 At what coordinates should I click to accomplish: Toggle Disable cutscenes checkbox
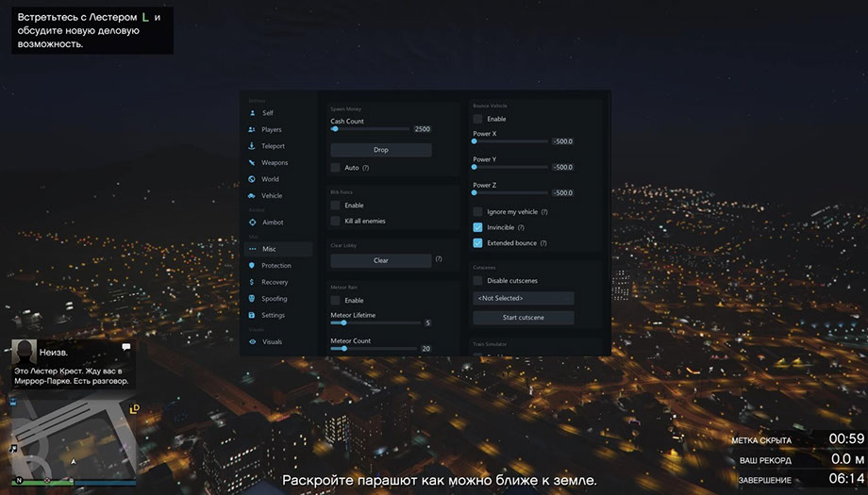coord(477,280)
